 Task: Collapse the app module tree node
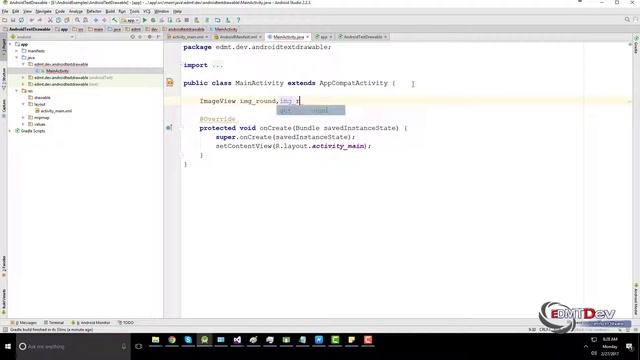coord(10,44)
